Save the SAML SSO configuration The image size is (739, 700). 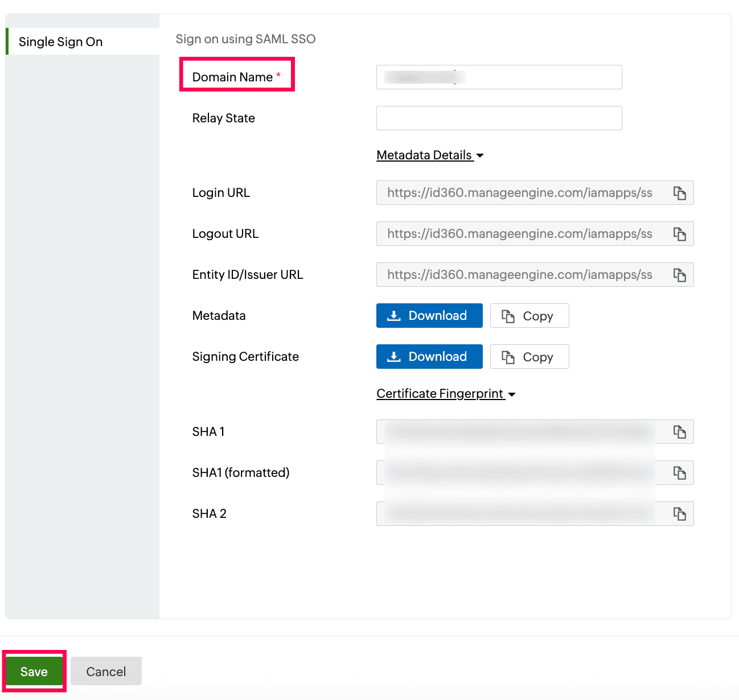pos(34,671)
